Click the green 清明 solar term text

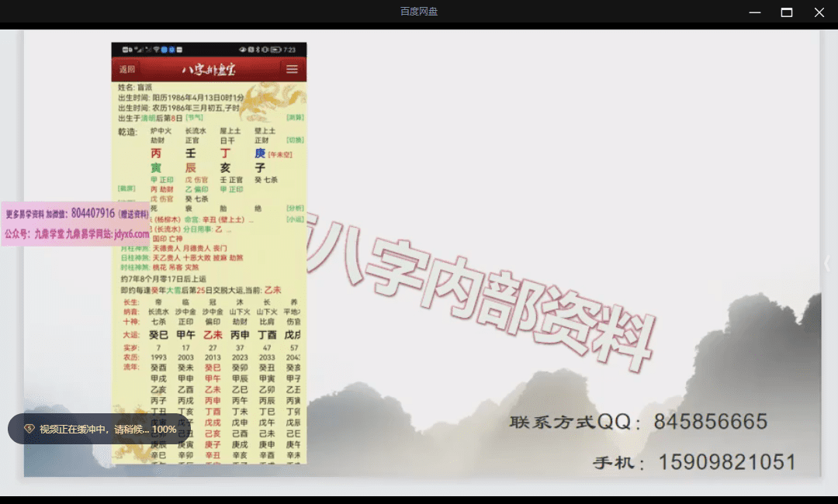[x=147, y=118]
